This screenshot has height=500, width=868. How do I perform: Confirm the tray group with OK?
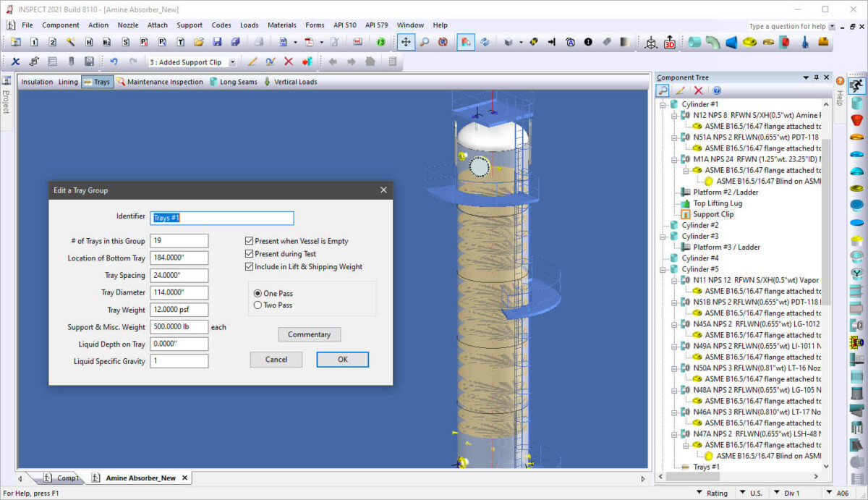(x=342, y=359)
